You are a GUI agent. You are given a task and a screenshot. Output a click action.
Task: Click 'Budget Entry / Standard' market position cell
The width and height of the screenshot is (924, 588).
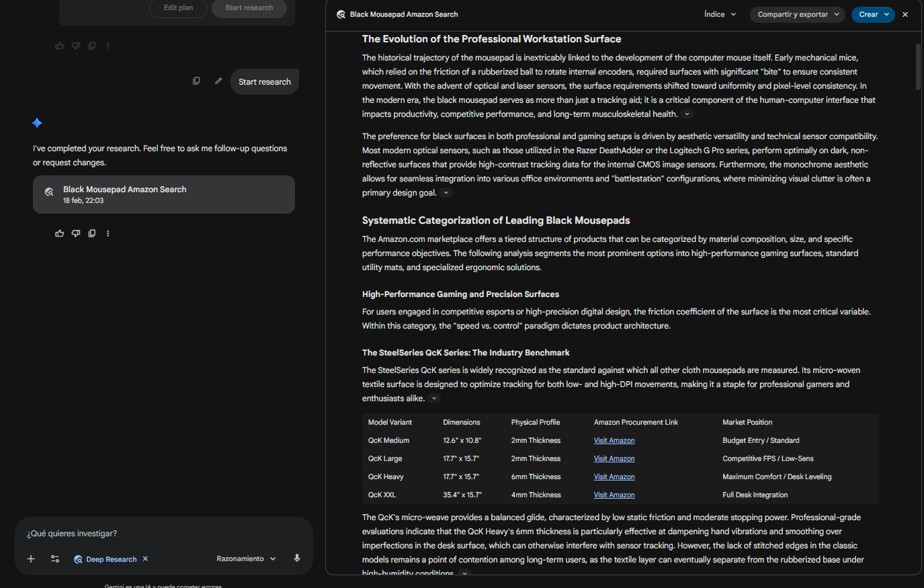(x=761, y=441)
